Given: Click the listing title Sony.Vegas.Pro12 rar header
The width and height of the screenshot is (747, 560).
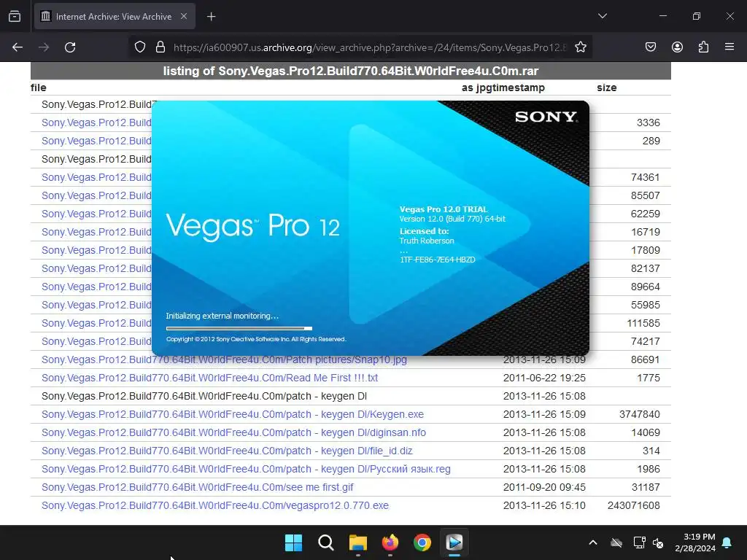Looking at the screenshot, I should coord(351,71).
